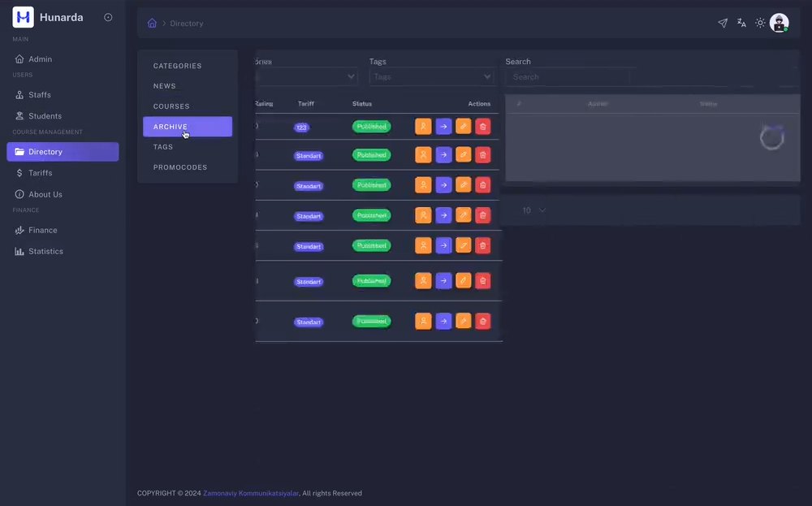Toggle the sidebar pin next to Hunarda
The width and height of the screenshot is (812, 506).
click(108, 17)
